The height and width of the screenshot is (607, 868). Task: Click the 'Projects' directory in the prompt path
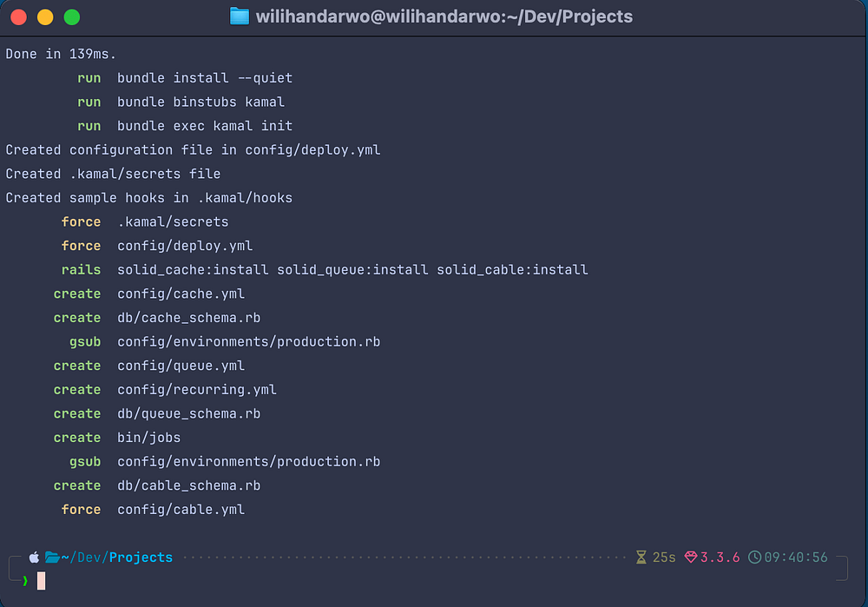point(141,558)
